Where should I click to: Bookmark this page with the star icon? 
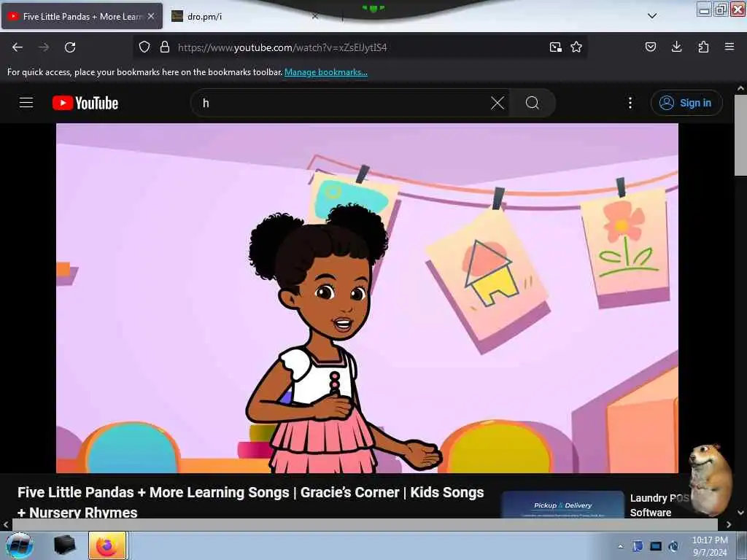pyautogui.click(x=576, y=47)
